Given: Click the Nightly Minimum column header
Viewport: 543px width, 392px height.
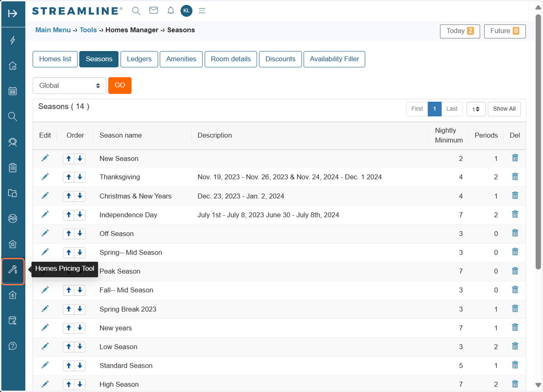Looking at the screenshot, I should (449, 135).
